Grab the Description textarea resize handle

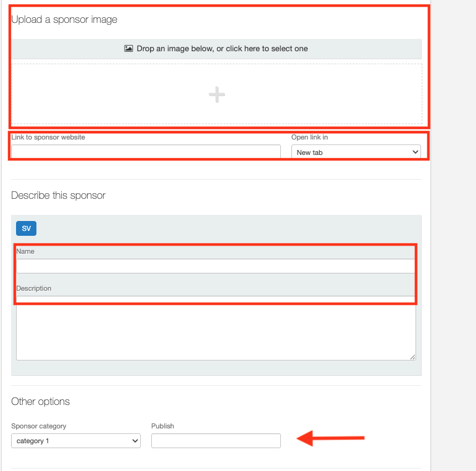coord(412,356)
